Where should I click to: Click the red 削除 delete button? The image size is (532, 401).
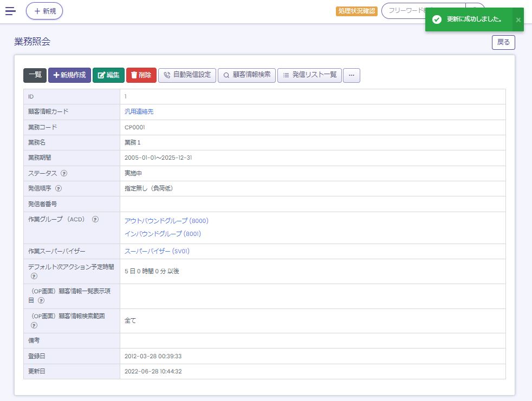coord(141,75)
